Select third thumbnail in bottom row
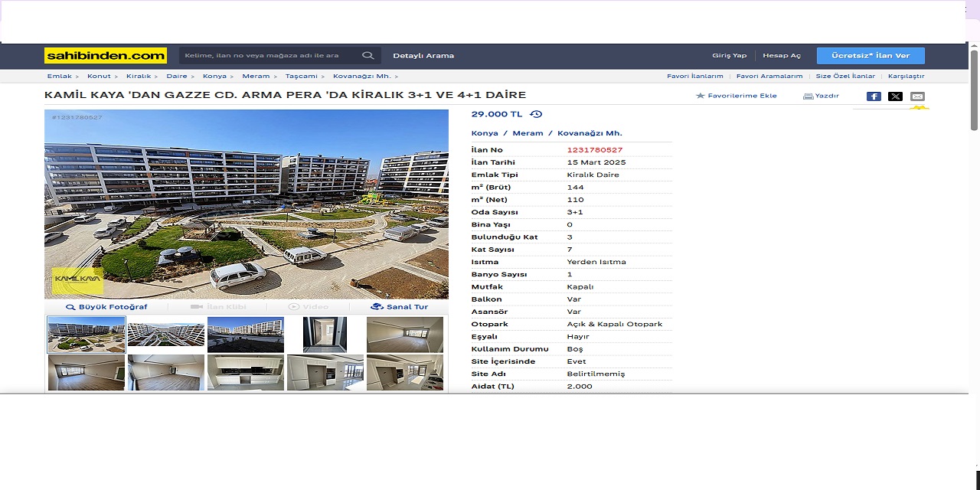Viewport: 980px width, 490px height. click(x=246, y=373)
